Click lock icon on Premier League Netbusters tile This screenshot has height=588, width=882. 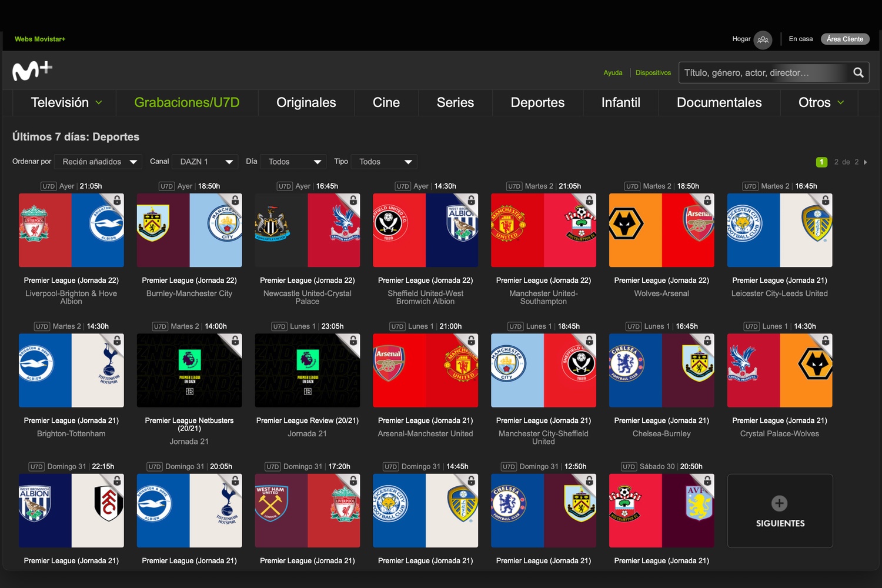(x=235, y=341)
